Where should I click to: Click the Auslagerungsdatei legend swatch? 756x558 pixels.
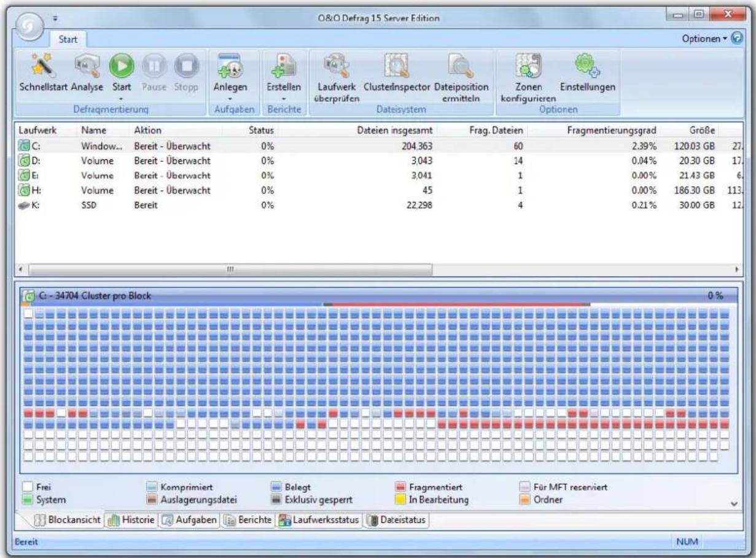150,499
